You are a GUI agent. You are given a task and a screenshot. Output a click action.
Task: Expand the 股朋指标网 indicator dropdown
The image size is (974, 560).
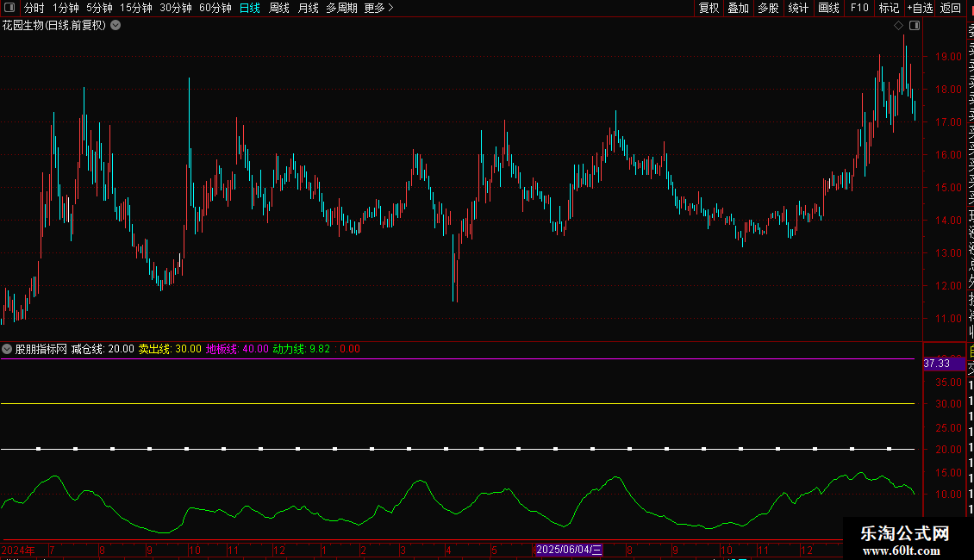[7, 349]
